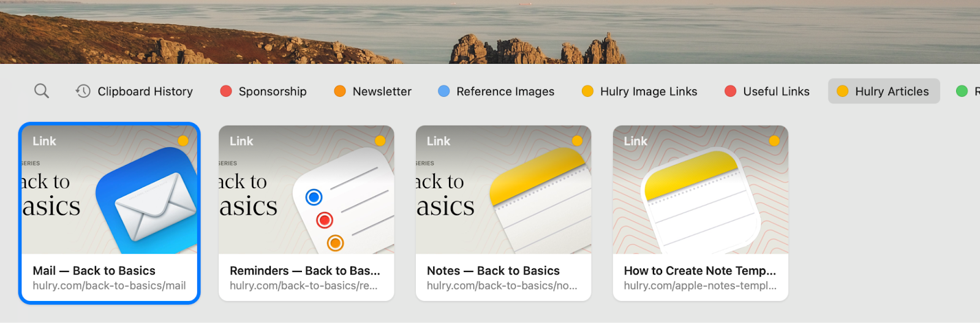The width and height of the screenshot is (980, 323).
Task: Switch to Reference Images pinboard
Action: click(x=496, y=91)
